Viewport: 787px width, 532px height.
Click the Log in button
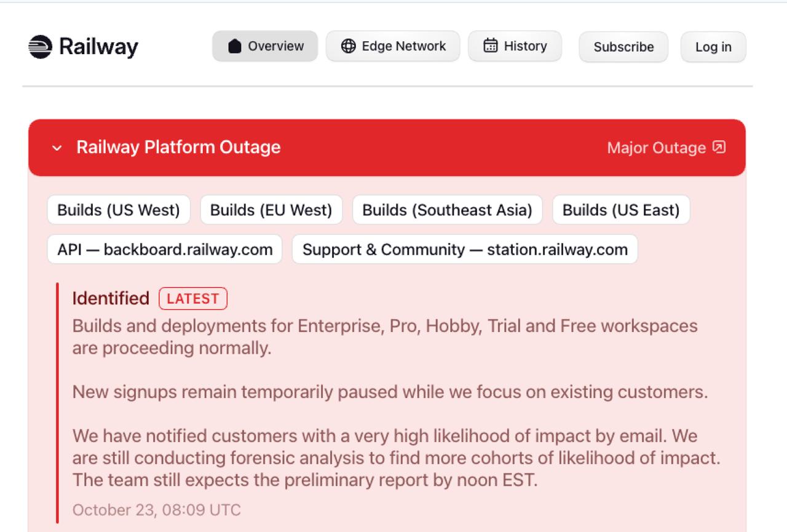pos(713,47)
